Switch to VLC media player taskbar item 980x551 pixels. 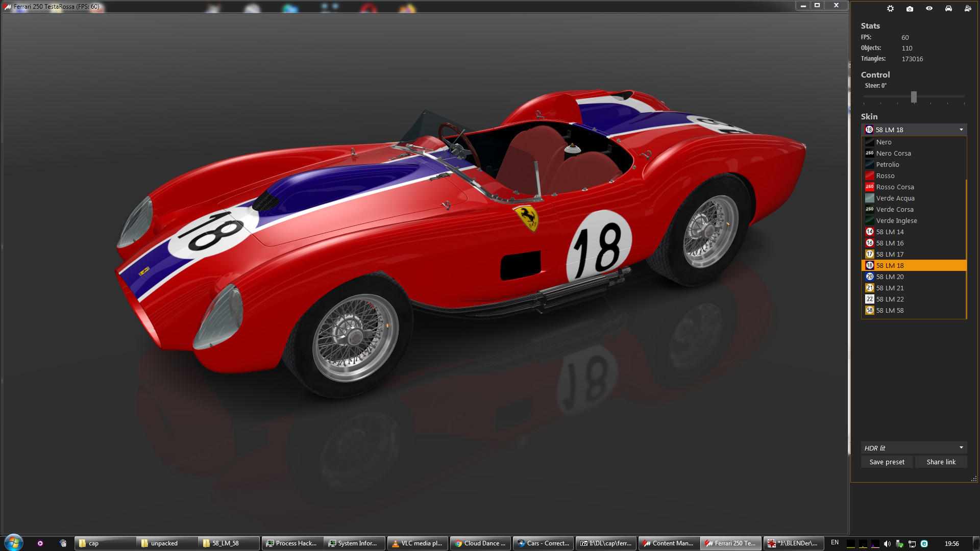pos(418,543)
